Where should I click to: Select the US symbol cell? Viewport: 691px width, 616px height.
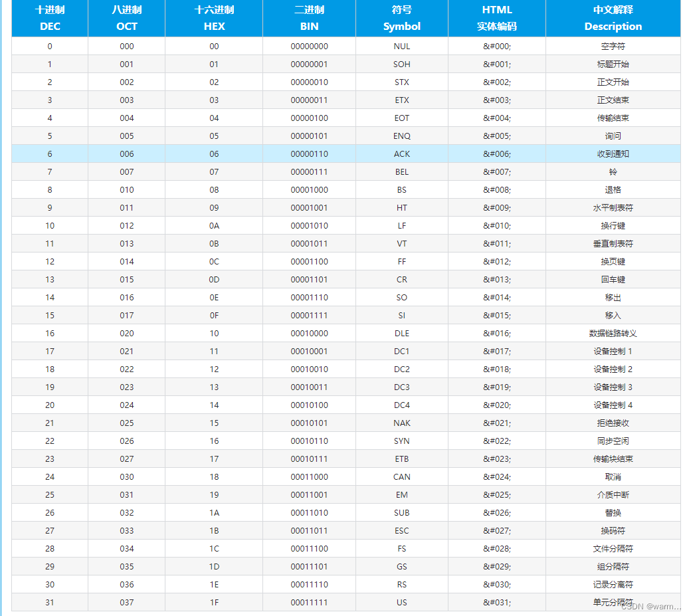pos(402,603)
